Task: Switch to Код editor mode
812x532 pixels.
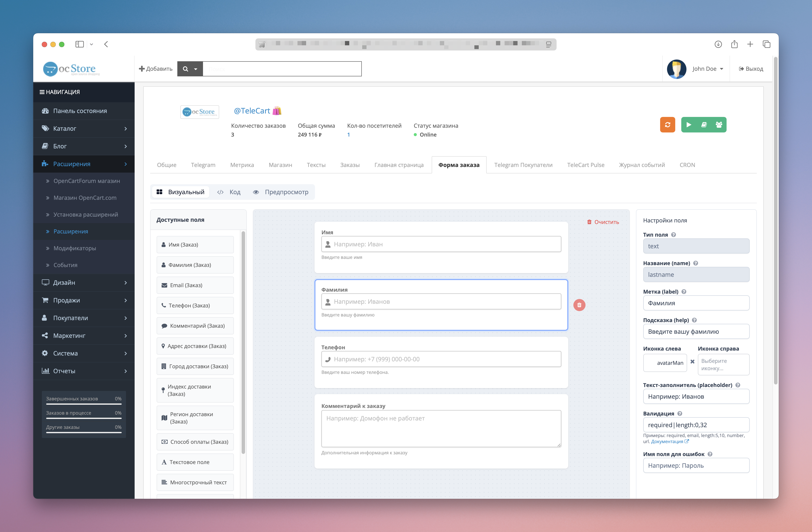Action: tap(229, 192)
